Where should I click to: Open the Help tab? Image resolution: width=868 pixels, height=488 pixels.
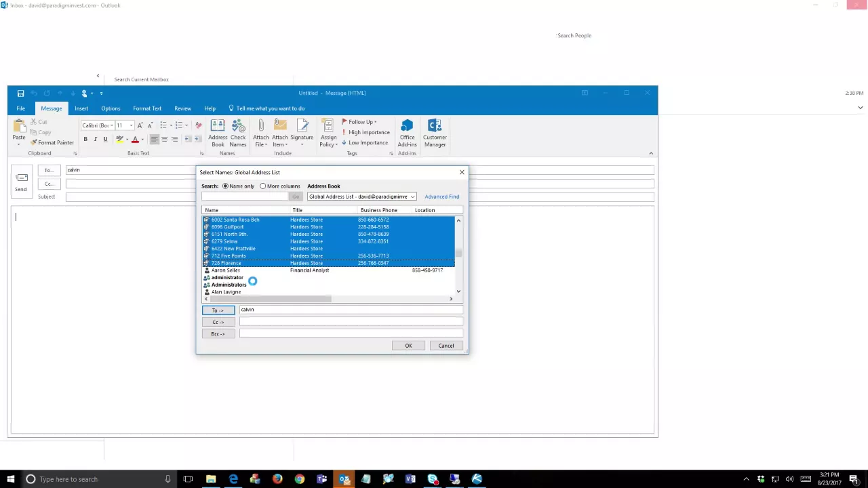(x=210, y=108)
